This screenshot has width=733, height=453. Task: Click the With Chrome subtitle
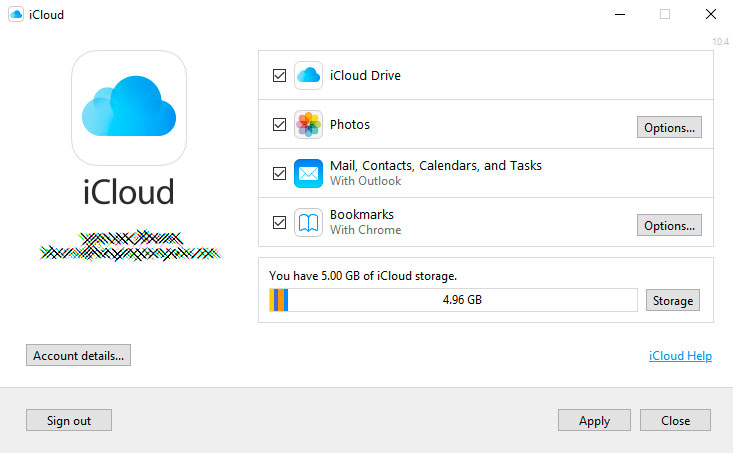tap(366, 230)
